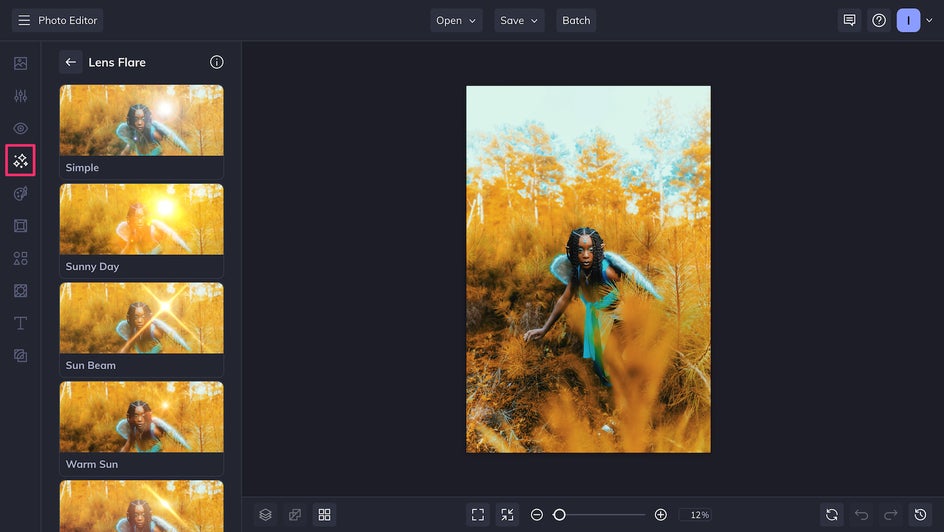This screenshot has height=532, width=944.
Task: Expand the Open dropdown menu
Action: pyautogui.click(x=456, y=20)
